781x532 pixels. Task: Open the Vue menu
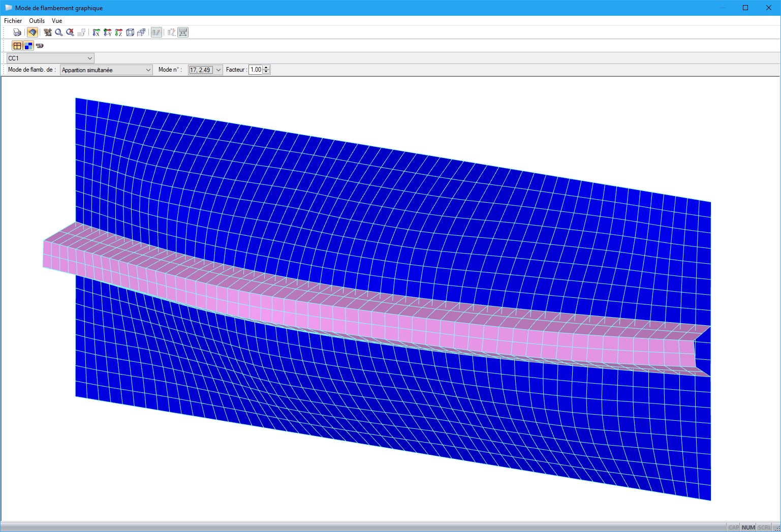pos(57,21)
